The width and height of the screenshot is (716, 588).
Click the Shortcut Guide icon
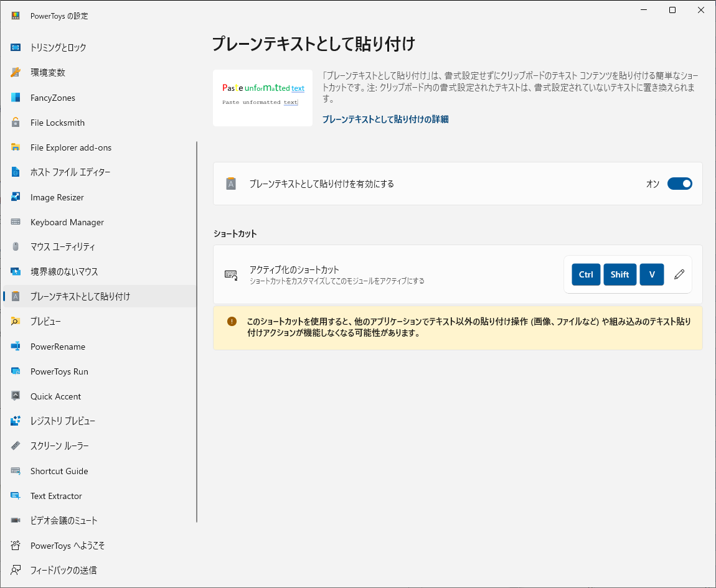point(16,470)
